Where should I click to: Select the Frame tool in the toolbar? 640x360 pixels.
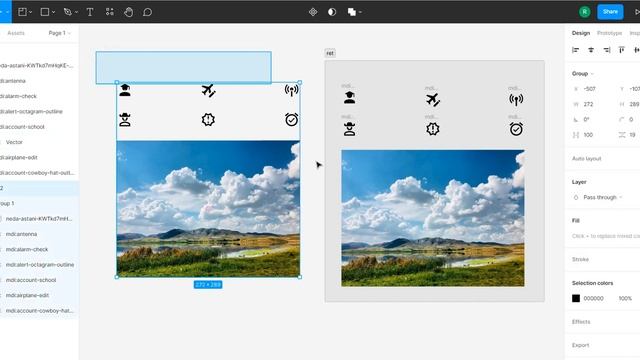[x=22, y=12]
